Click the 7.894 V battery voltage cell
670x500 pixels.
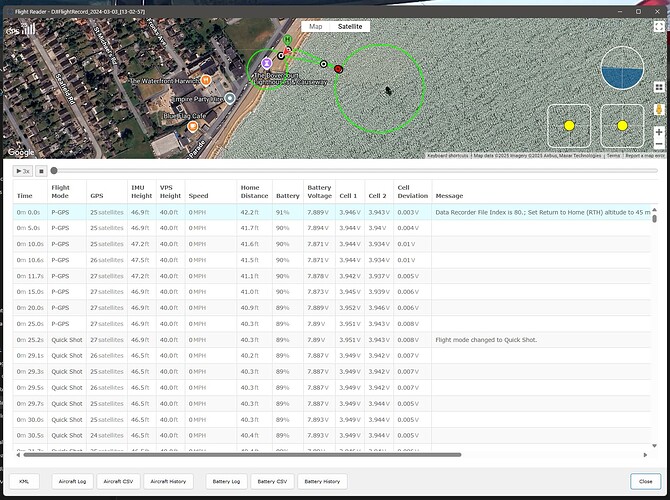pos(318,228)
